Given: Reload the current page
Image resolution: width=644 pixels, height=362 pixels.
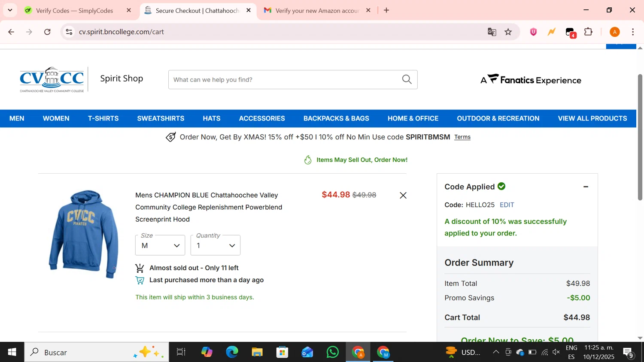Looking at the screenshot, I should (47, 32).
